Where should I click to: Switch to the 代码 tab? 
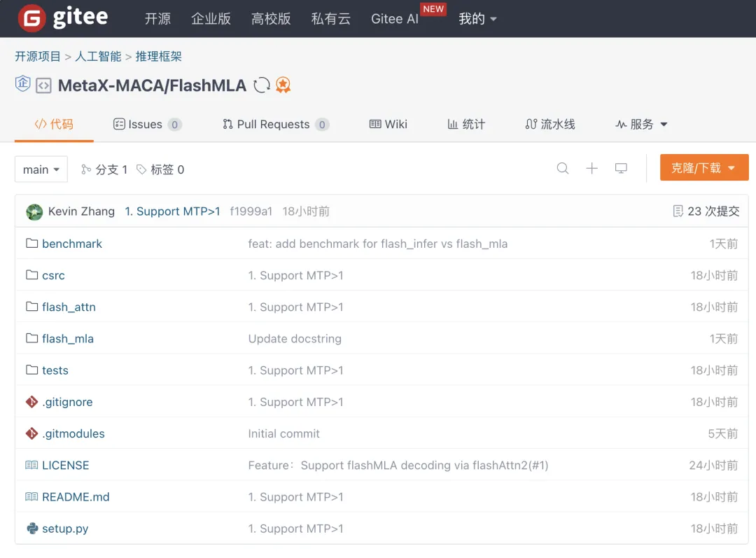pyautogui.click(x=54, y=125)
